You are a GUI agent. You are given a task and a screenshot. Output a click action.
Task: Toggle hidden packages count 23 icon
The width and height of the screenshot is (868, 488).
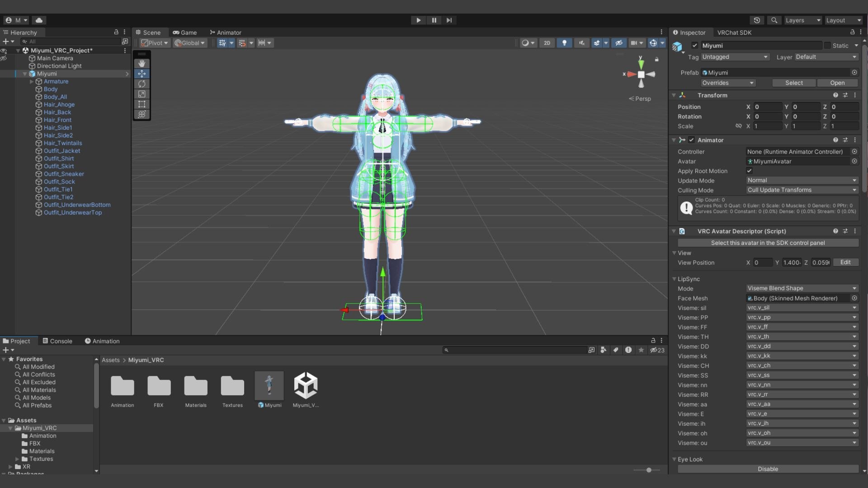coord(657,350)
